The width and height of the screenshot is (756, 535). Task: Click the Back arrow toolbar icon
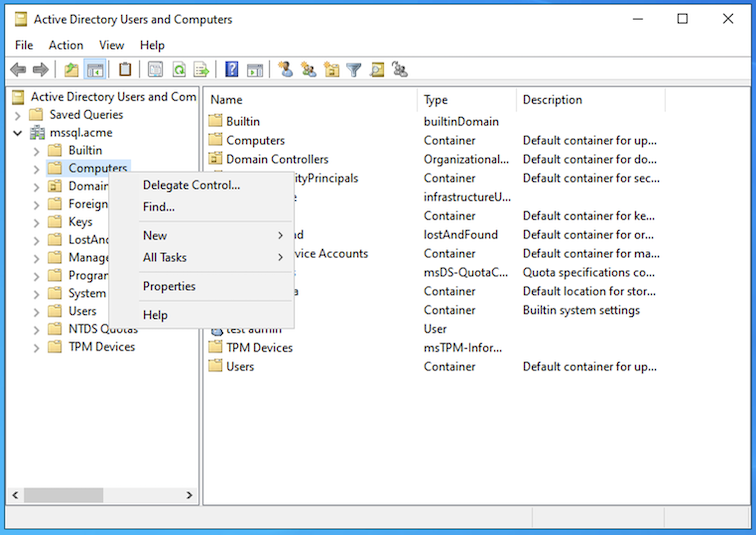click(x=18, y=70)
